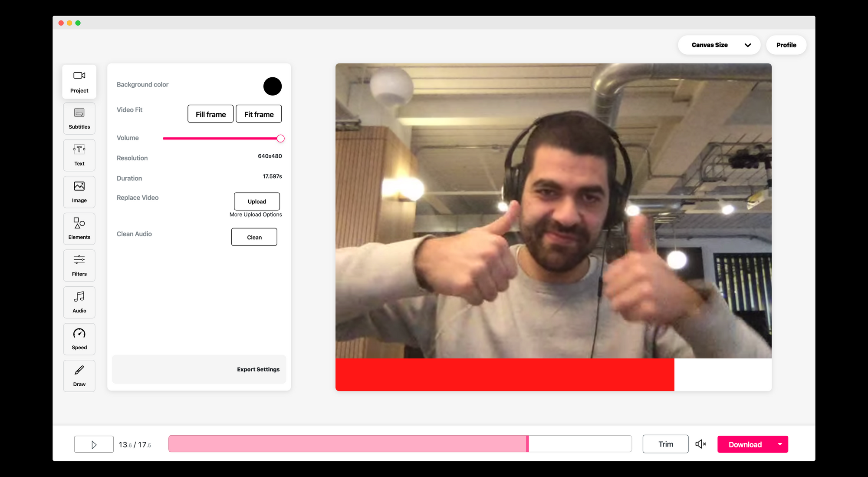Click the pink timeline progress bar
Viewport: 868px width, 477px height.
pos(348,444)
